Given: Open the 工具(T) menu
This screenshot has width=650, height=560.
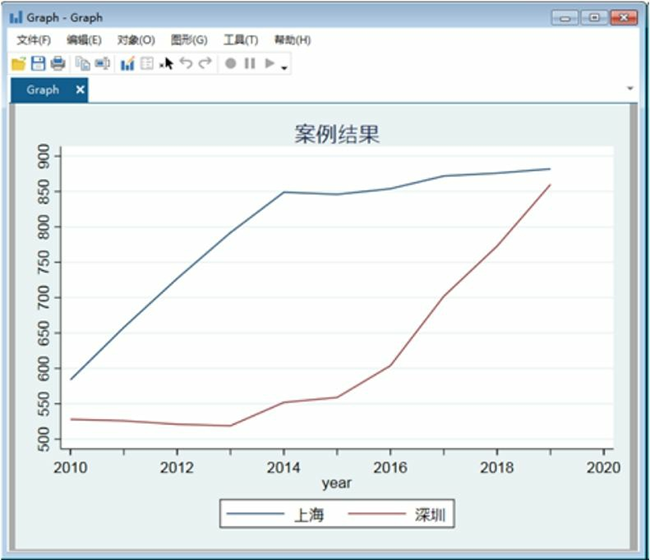Looking at the screenshot, I should coord(240,40).
